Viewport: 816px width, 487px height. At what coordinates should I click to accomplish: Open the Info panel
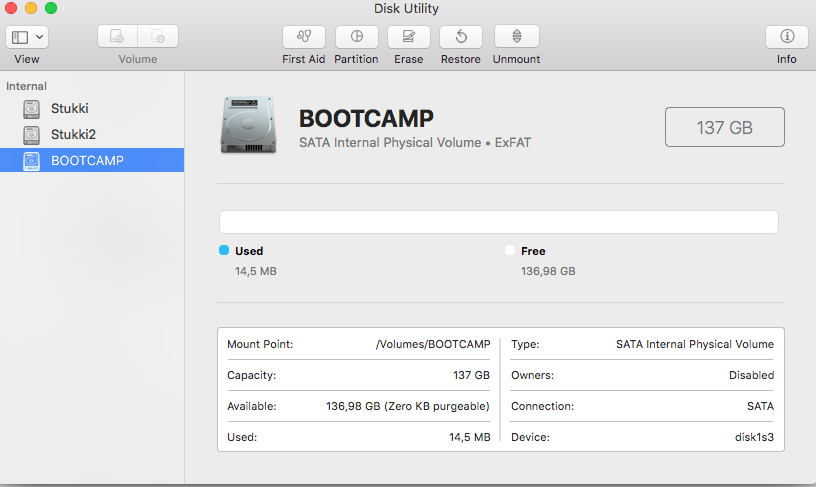point(786,37)
